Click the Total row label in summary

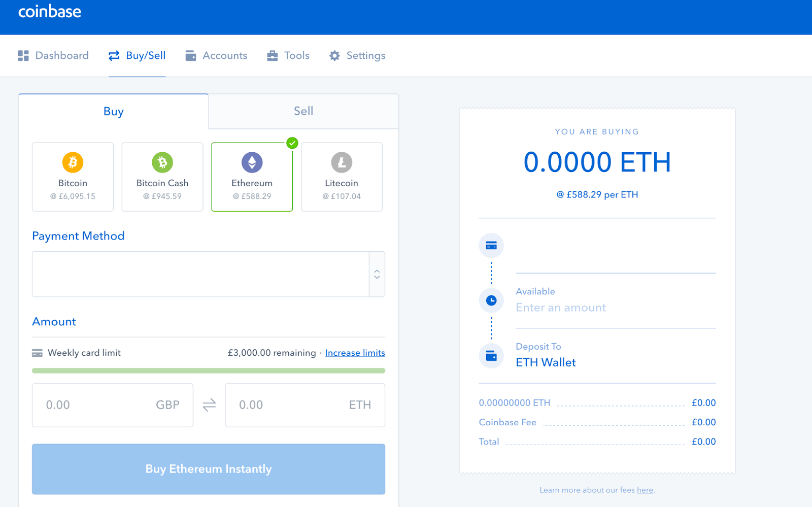click(489, 442)
